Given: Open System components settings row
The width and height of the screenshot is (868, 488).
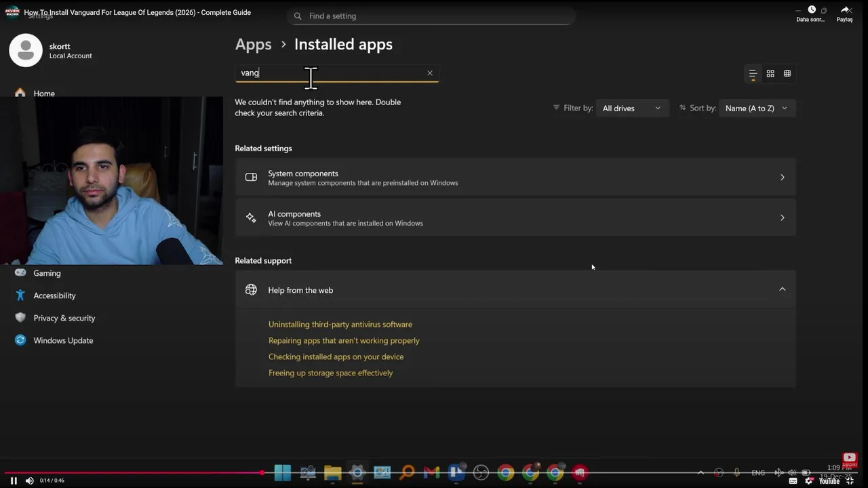Looking at the screenshot, I should pyautogui.click(x=515, y=178).
